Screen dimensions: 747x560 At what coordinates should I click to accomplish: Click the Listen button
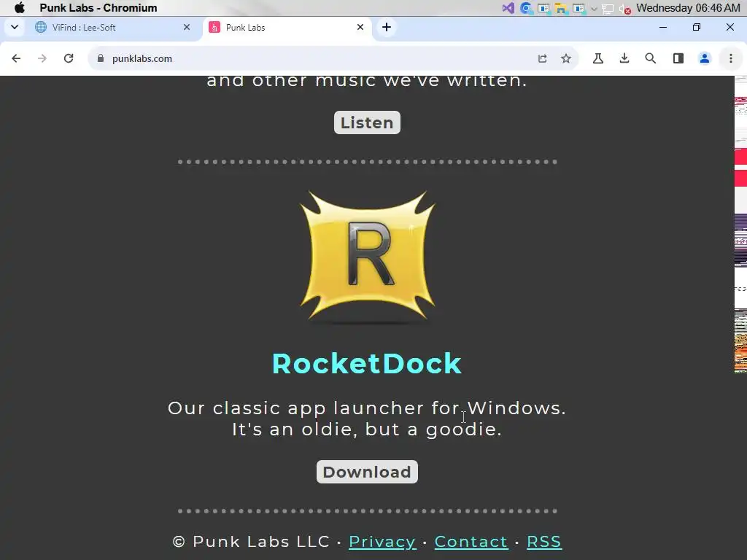pos(368,122)
